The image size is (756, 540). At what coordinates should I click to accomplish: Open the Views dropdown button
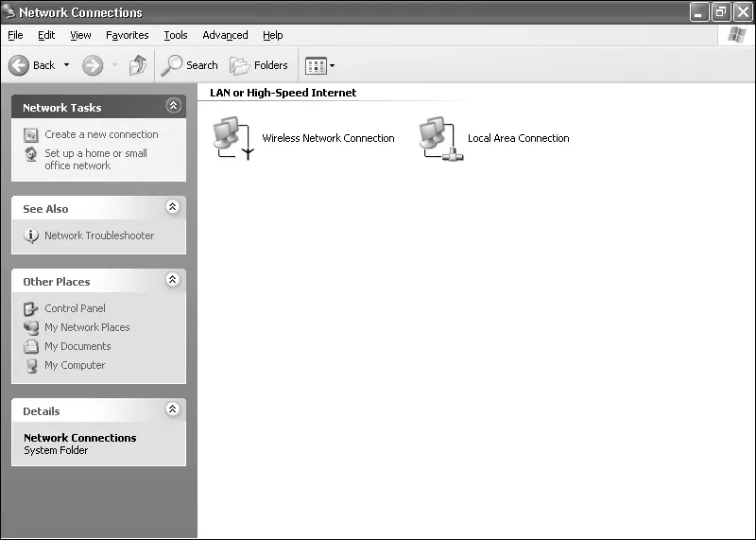[x=320, y=65]
